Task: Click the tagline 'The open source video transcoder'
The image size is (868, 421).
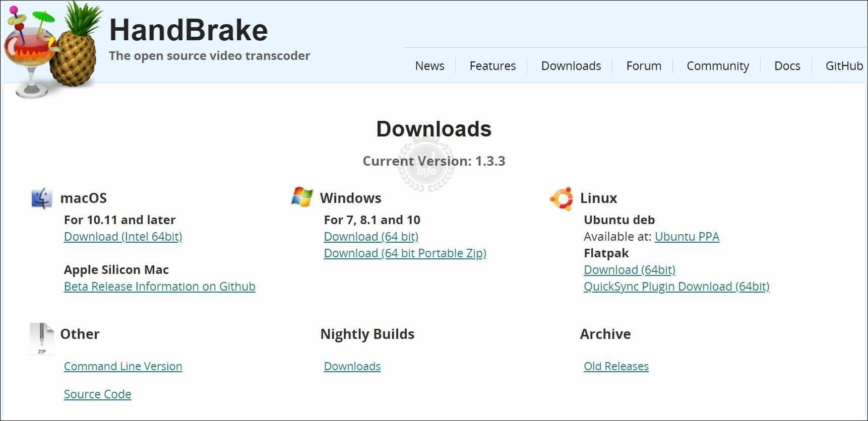Action: click(210, 56)
